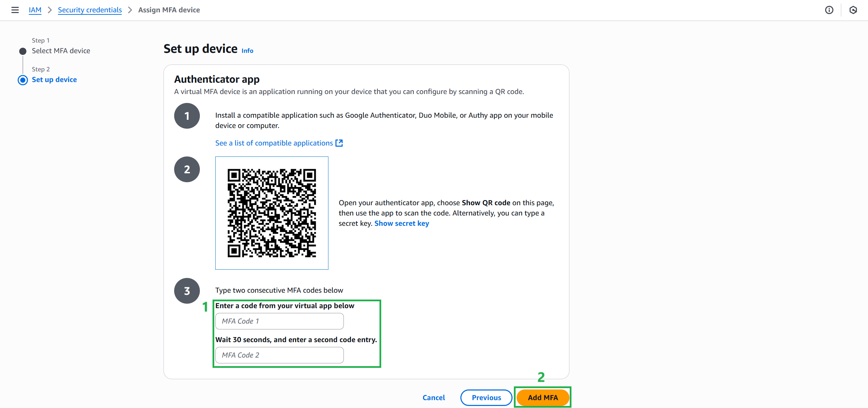The image size is (868, 408).
Task: Click the info circle icon in header
Action: (x=829, y=10)
